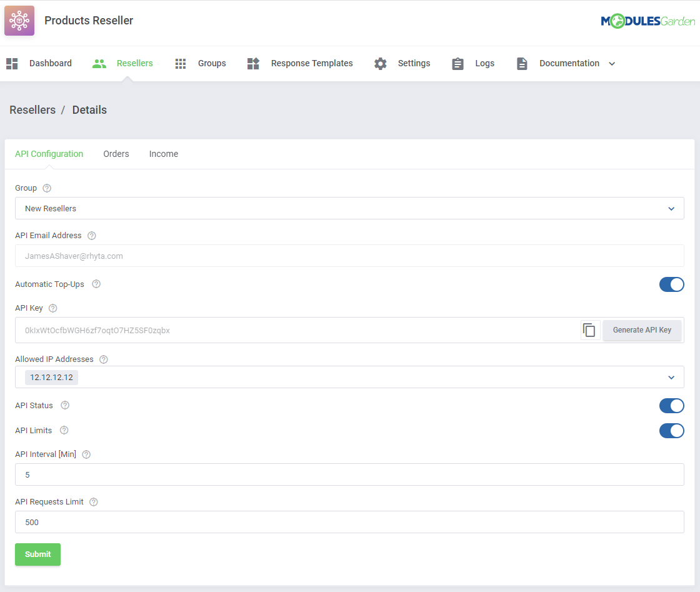Viewport: 700px width, 592px height.
Task: Open the Groups menu item
Action: tap(212, 63)
